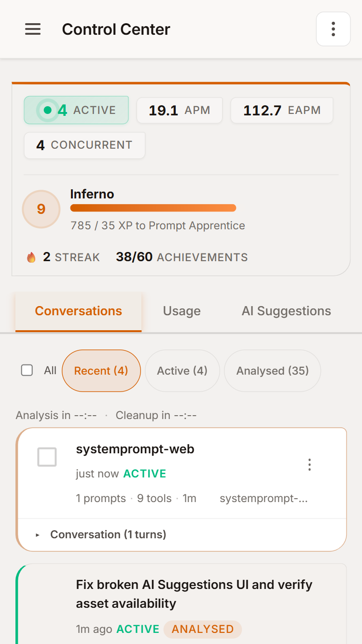Click the disclosure triangle beside Conversation
362x644 pixels.
(x=38, y=535)
